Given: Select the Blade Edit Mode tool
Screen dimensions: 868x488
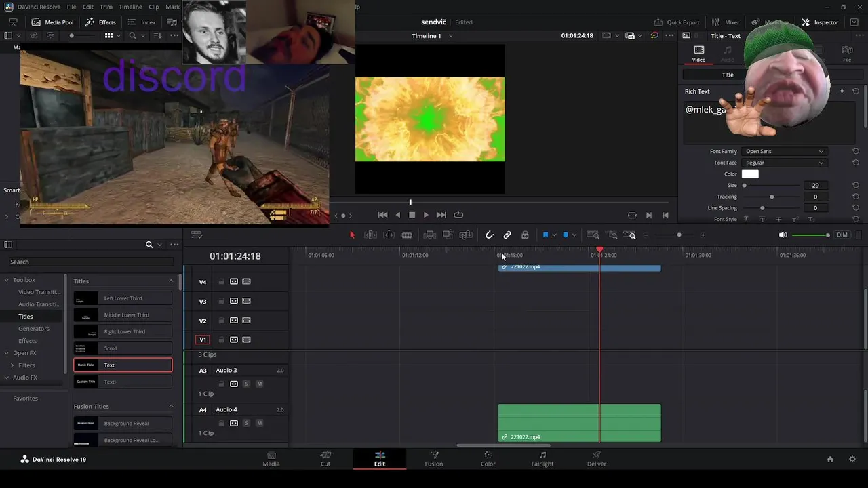Looking at the screenshot, I should [x=407, y=235].
